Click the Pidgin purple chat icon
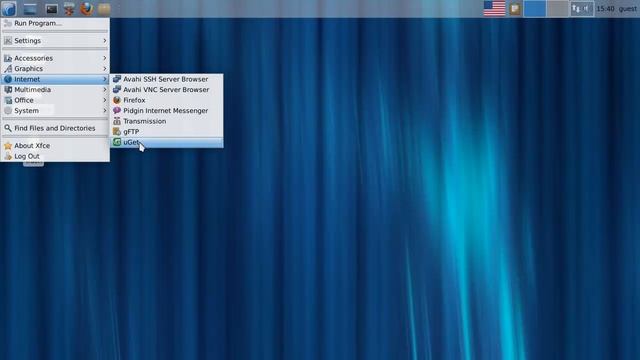 point(117,111)
